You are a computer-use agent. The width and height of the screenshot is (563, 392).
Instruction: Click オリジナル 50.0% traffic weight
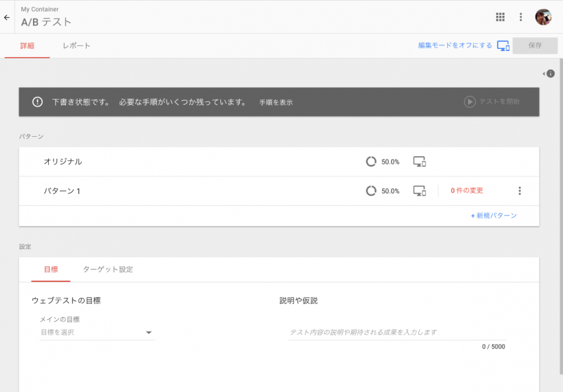tap(383, 162)
